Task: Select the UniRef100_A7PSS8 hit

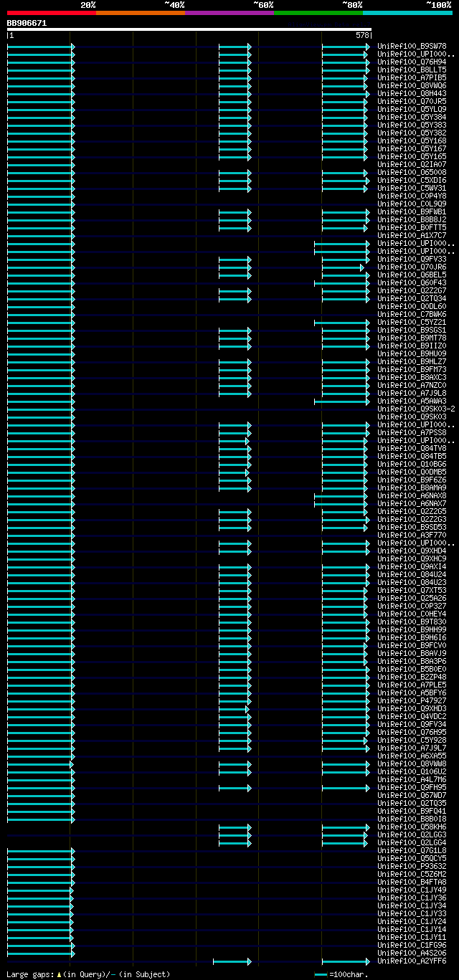Action: [x=412, y=433]
